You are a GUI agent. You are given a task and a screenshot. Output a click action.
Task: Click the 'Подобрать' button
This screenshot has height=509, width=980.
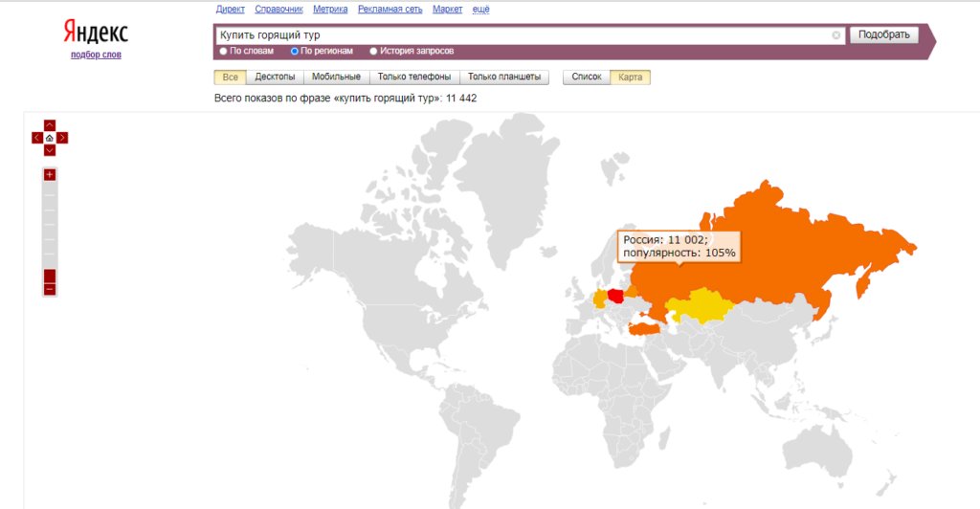pos(883,34)
